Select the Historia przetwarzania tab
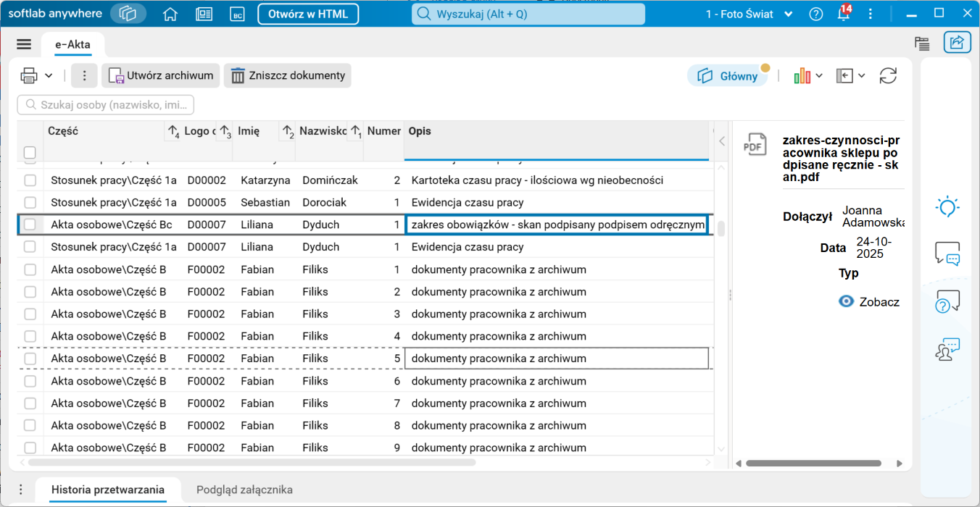 [107, 490]
